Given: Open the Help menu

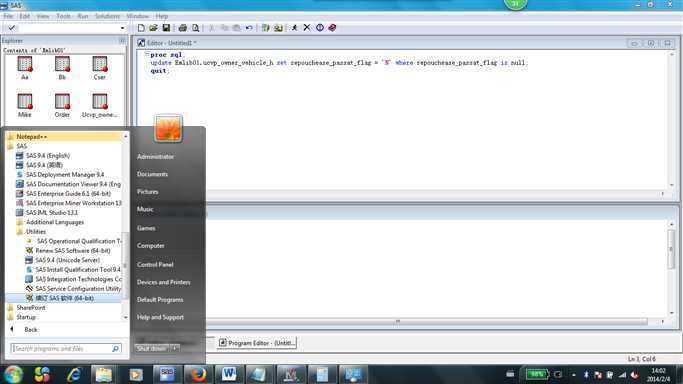Looking at the screenshot, I should 162,16.
